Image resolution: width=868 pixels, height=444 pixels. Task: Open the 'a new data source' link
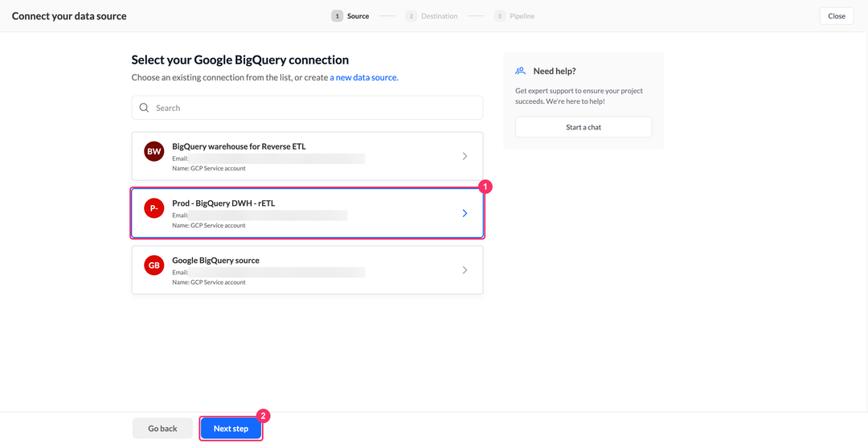(x=364, y=77)
